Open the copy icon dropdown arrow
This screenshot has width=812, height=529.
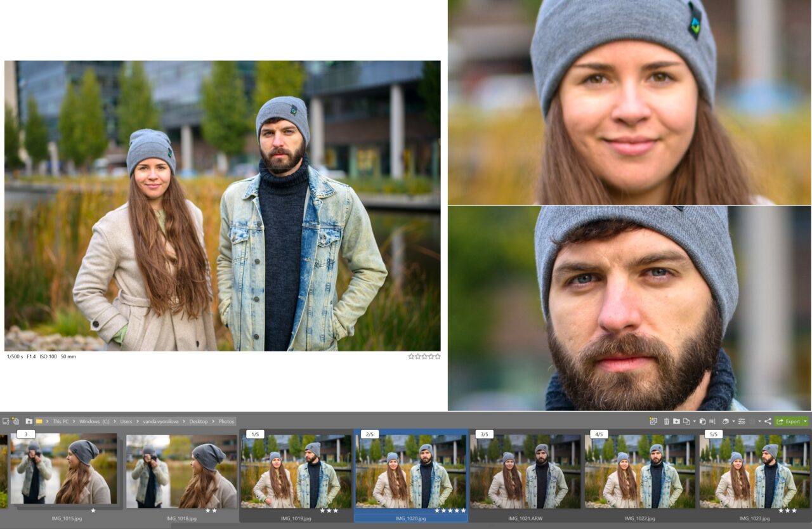pyautogui.click(x=695, y=421)
